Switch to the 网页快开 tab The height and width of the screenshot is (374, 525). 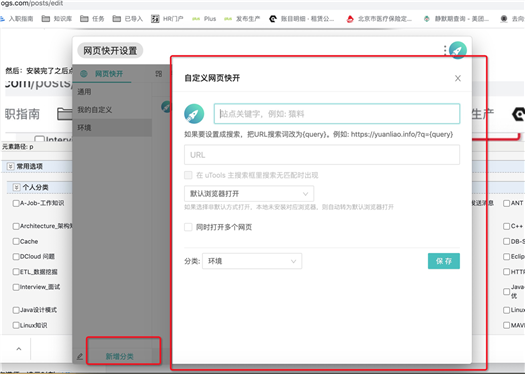[103, 74]
